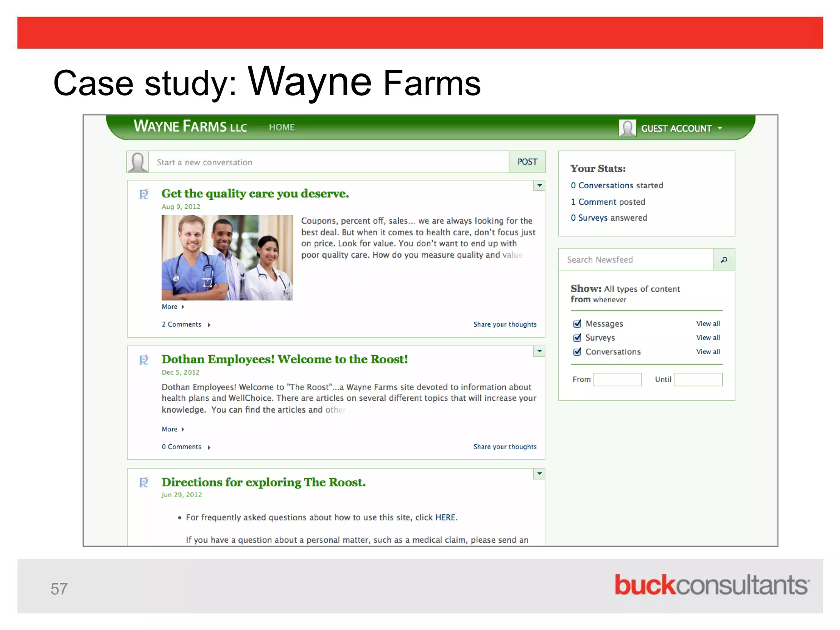Click the All types of content filter
840x630 pixels.
pos(642,289)
